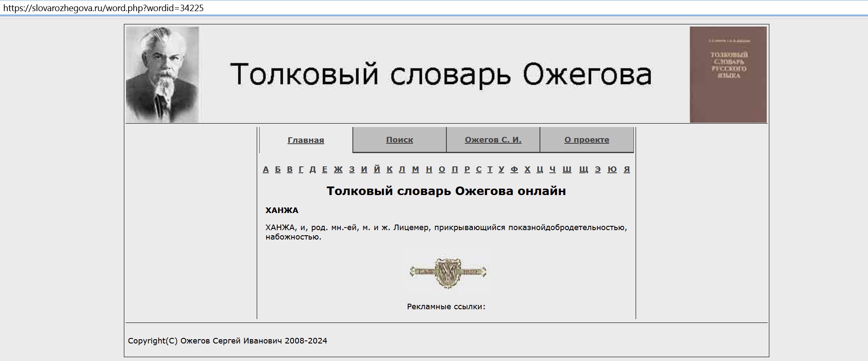
Task: Select letter Н in the alphabet index
Action: 429,169
